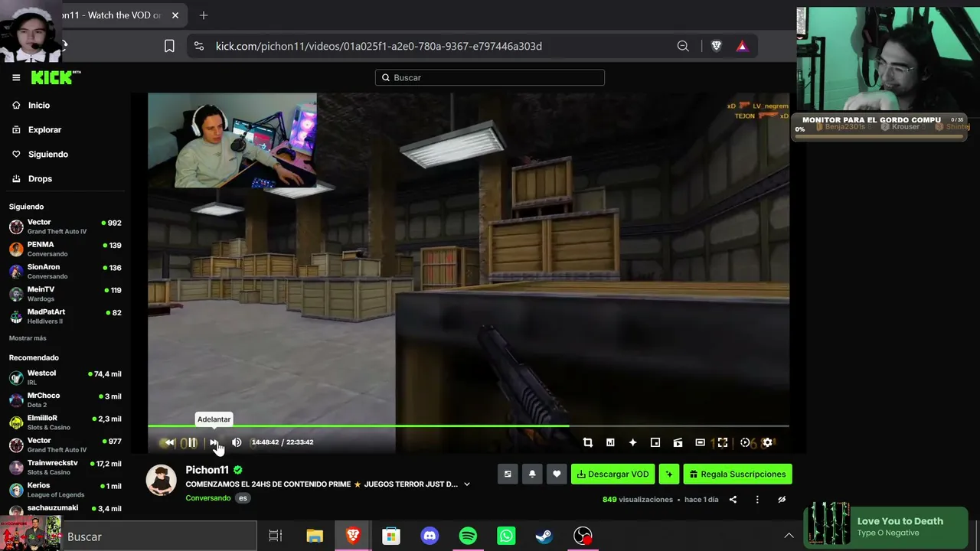The height and width of the screenshot is (551, 980).
Task: Toggle the crossed-eye icon beside the more options
Action: 782,500
